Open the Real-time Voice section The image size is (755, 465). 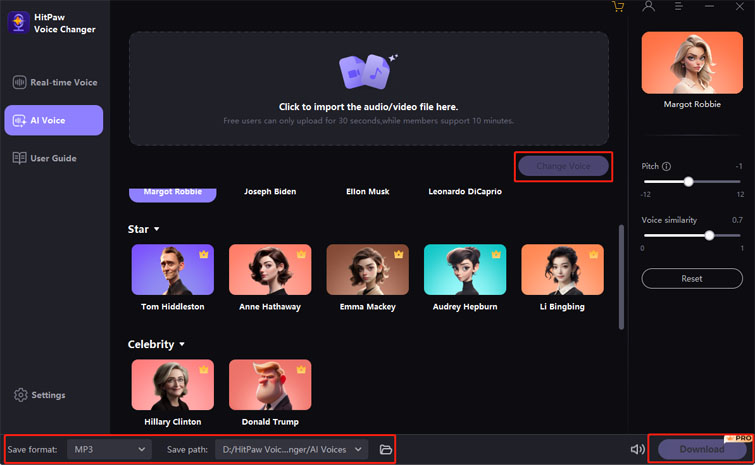click(x=55, y=82)
